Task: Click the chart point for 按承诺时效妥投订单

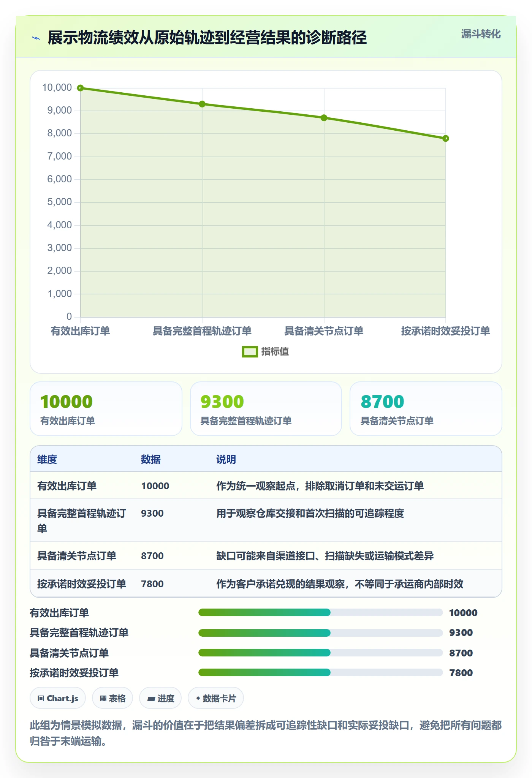Action: pyautogui.click(x=446, y=138)
